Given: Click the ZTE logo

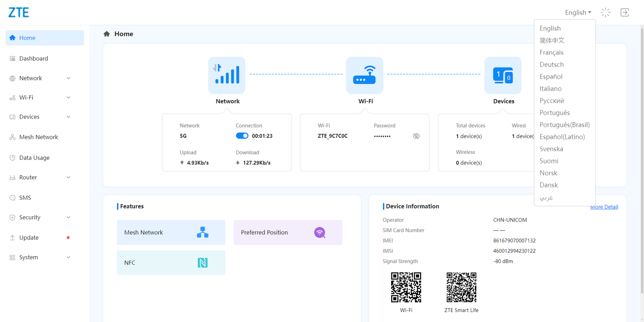Looking at the screenshot, I should pos(19,12).
